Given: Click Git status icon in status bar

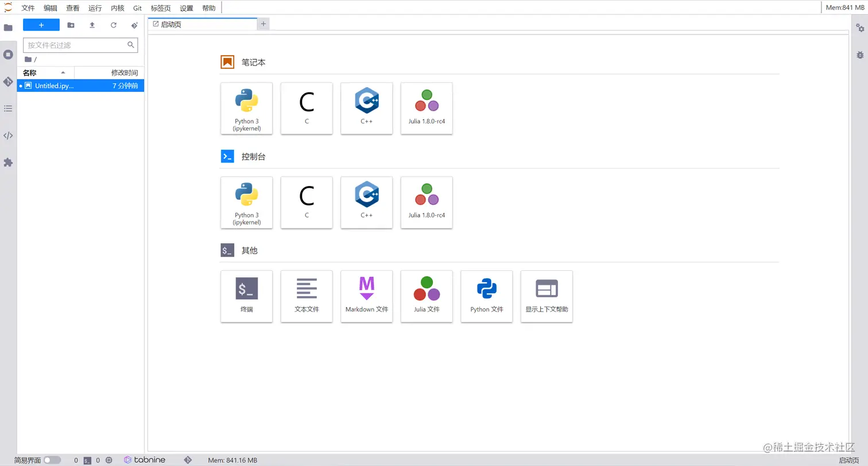Looking at the screenshot, I should pos(187,460).
